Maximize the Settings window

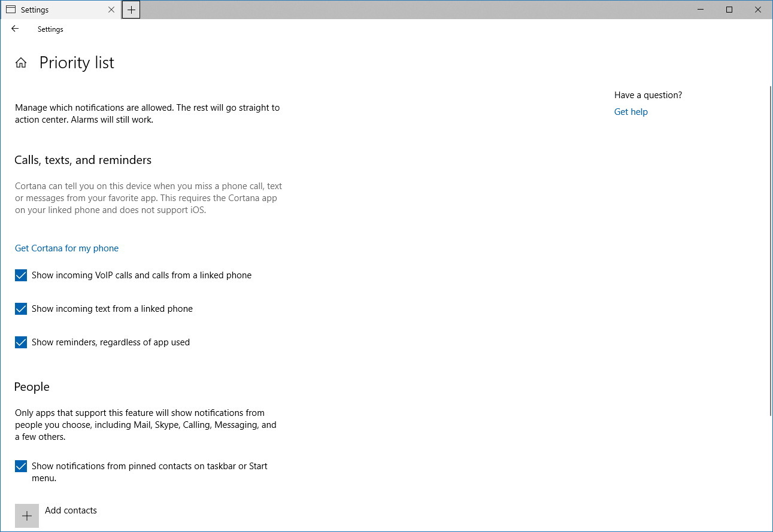pyautogui.click(x=729, y=10)
